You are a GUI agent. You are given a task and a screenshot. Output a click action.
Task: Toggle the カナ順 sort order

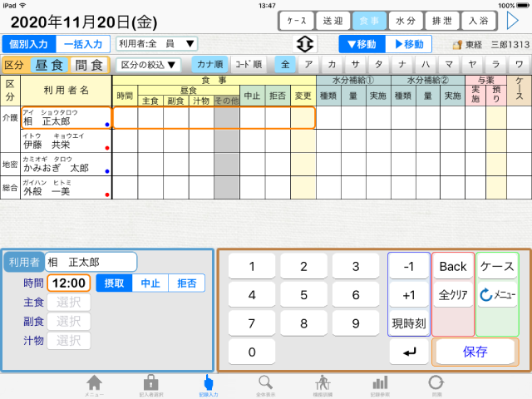point(210,64)
